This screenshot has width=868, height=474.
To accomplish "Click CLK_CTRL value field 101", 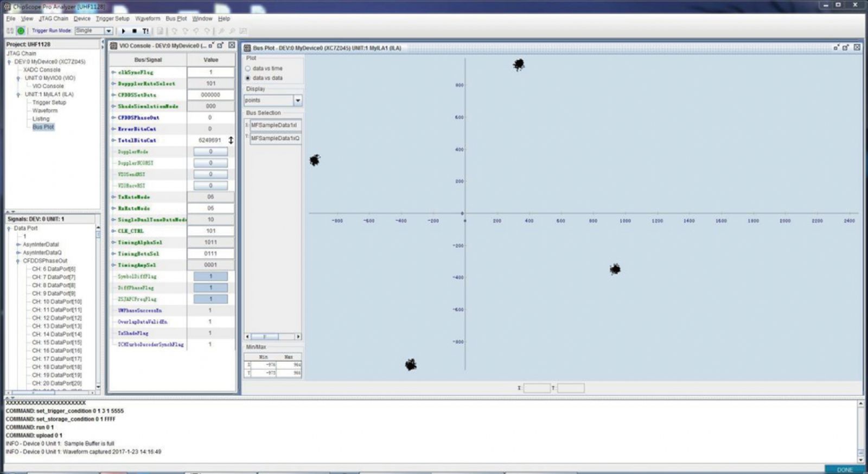I will (x=210, y=231).
